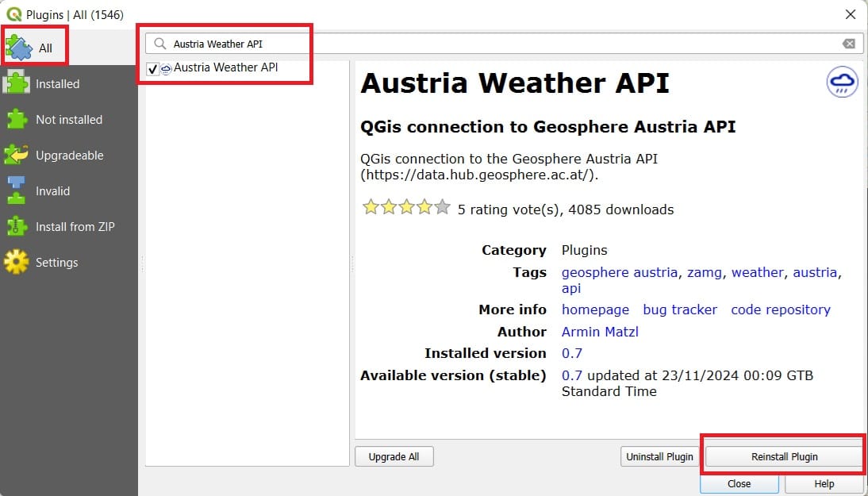Click the geosphere austria tag link

620,272
